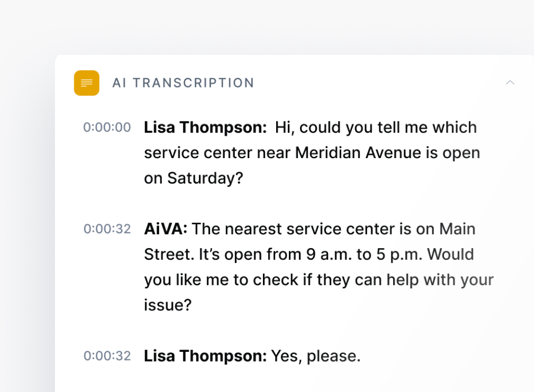Select the AiVA speaker name
This screenshot has width=534, height=392.
pyautogui.click(x=165, y=229)
